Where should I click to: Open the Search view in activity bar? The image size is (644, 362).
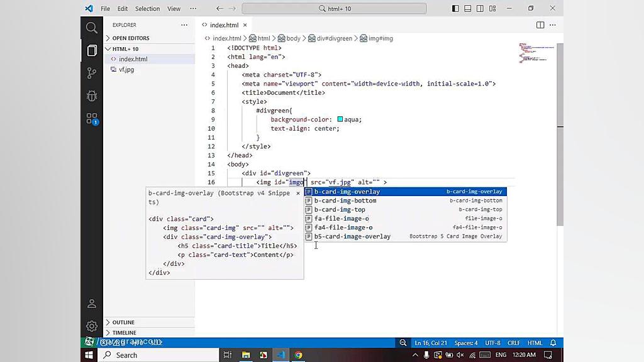pyautogui.click(x=92, y=28)
